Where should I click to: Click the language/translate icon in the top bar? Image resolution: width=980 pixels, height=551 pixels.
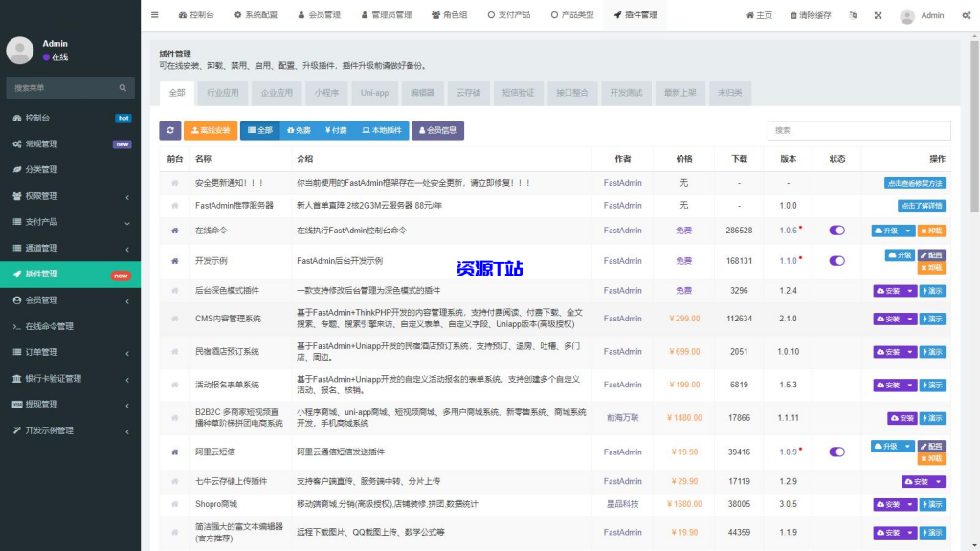coord(854,15)
